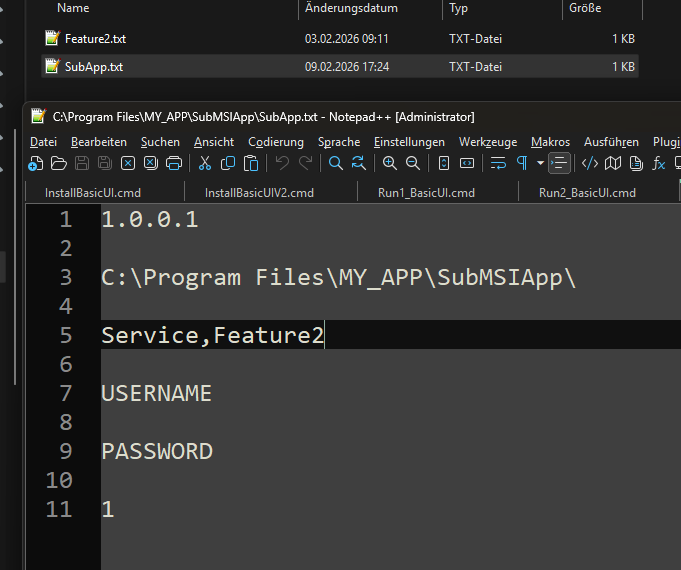Sort files by Änderungsdatum column header
This screenshot has width=681, height=570.
351,8
